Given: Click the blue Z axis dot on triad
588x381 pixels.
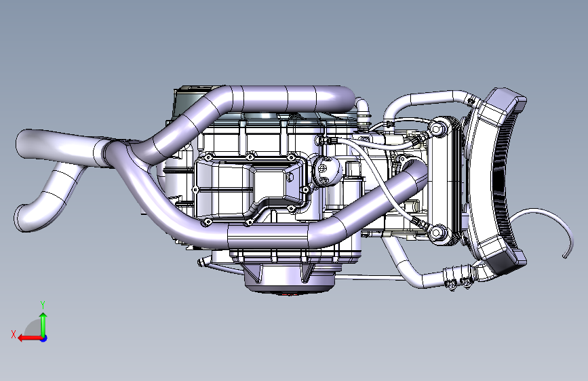Looking at the screenshot, I should (x=44, y=338).
